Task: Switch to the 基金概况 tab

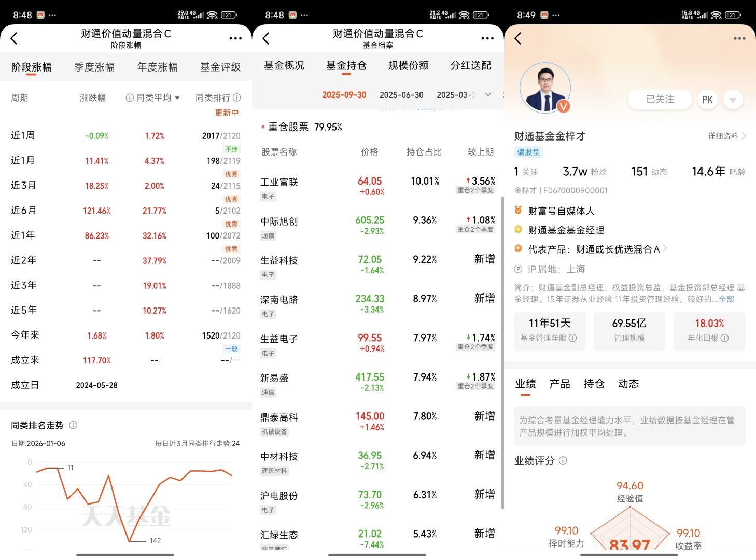Action: click(284, 66)
